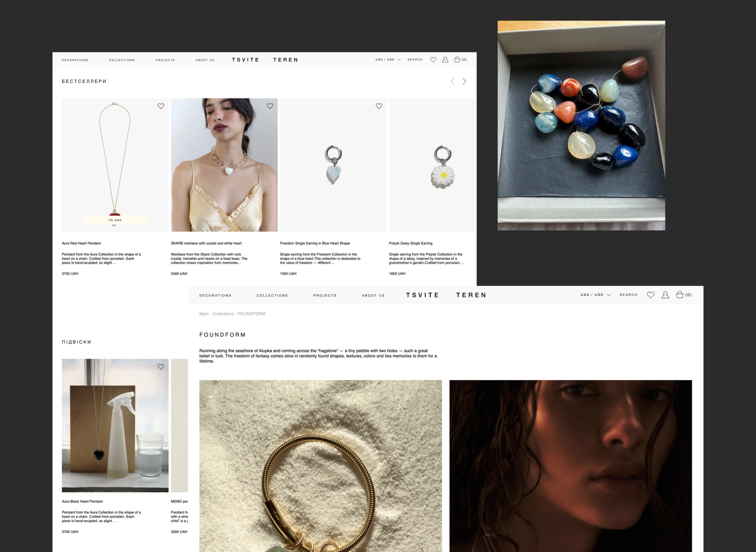Viewport: 756px width, 552px height.
Task: Open Collections menu in upper navigation
Action: 122,60
